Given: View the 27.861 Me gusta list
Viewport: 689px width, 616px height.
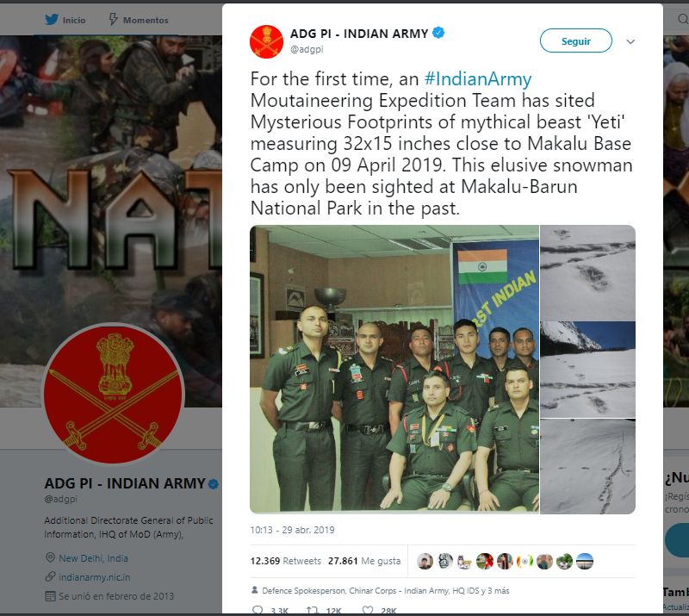Looking at the screenshot, I should tap(364, 561).
